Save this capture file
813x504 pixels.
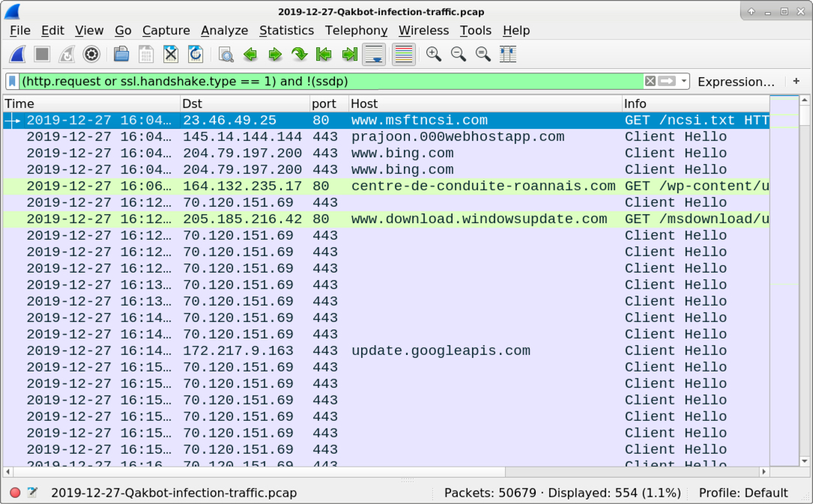pyautogui.click(x=146, y=55)
